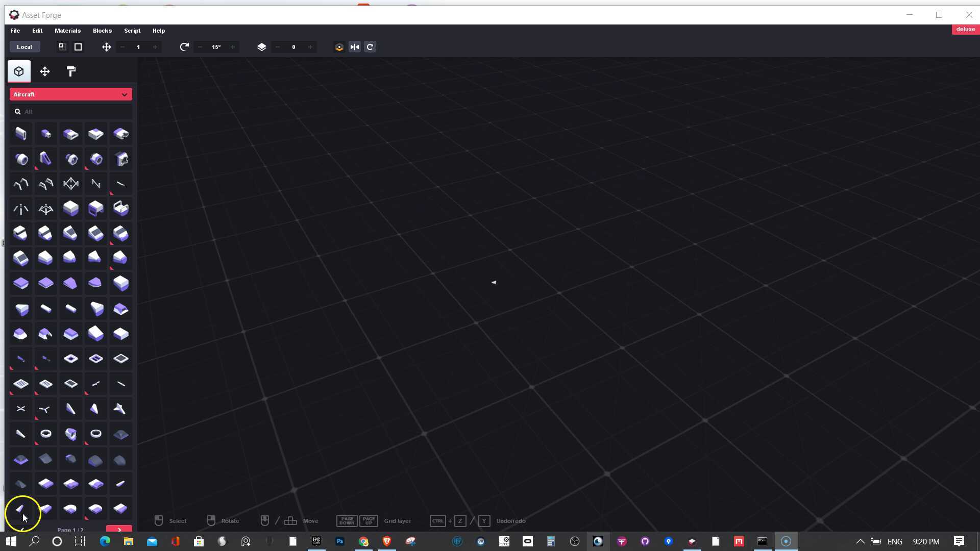Image resolution: width=980 pixels, height=551 pixels.
Task: Open the Script menu
Action: (132, 31)
